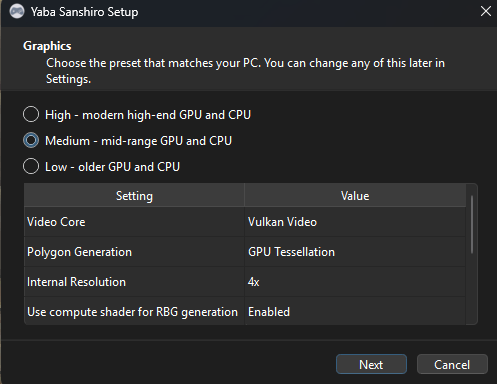Click the Value column header

pyautogui.click(x=355, y=196)
